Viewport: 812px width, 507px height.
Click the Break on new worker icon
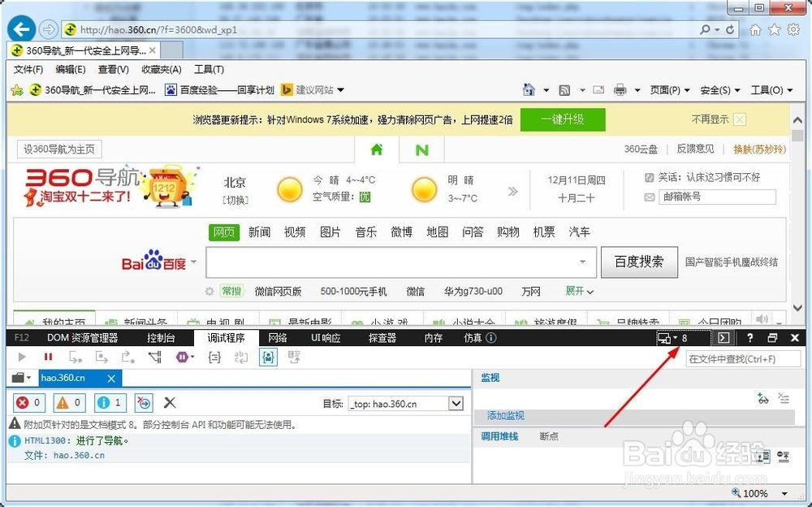(x=155, y=357)
